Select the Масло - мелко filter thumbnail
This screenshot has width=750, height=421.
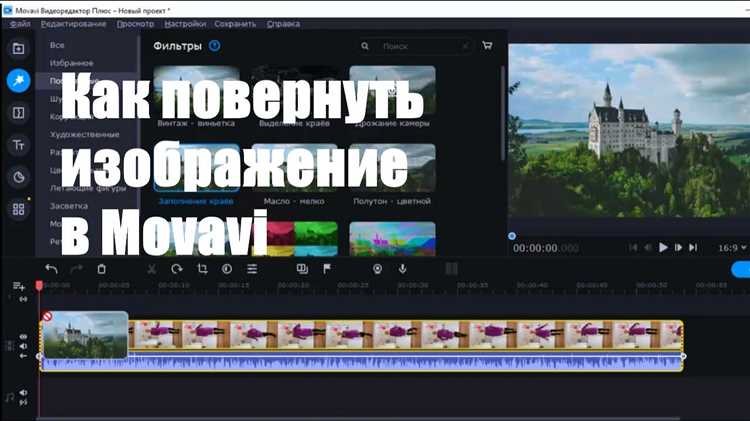click(294, 167)
